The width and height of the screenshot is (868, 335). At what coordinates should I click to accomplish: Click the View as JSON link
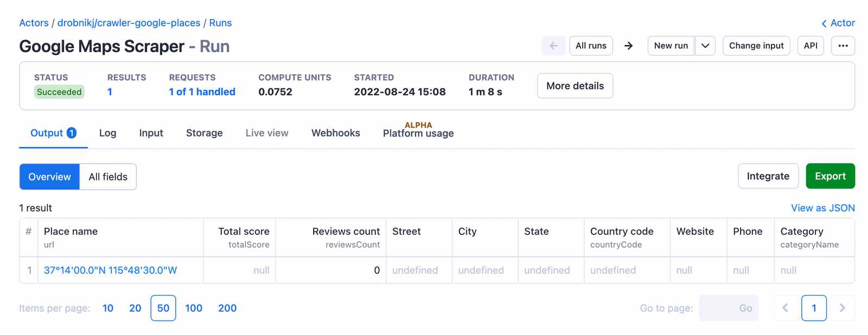tap(822, 208)
